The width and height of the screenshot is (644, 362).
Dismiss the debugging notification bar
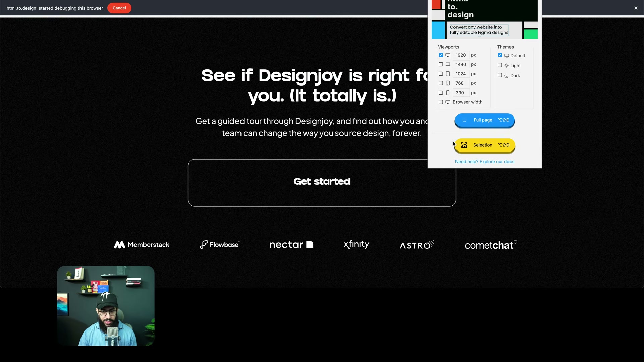pos(636,8)
